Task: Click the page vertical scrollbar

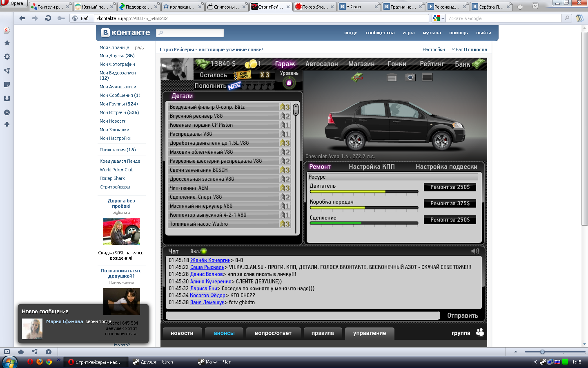Action: point(585,128)
